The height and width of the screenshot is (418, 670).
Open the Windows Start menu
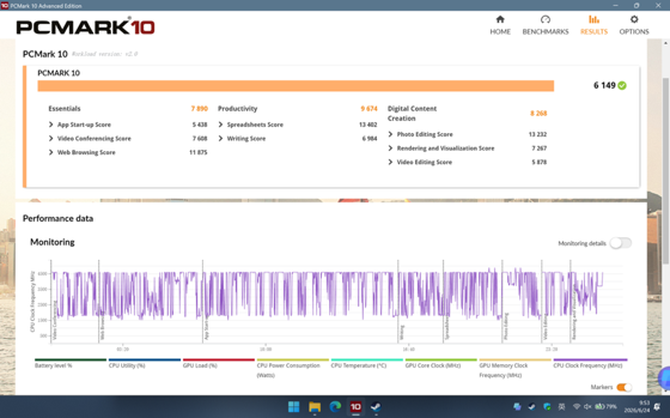click(x=294, y=406)
